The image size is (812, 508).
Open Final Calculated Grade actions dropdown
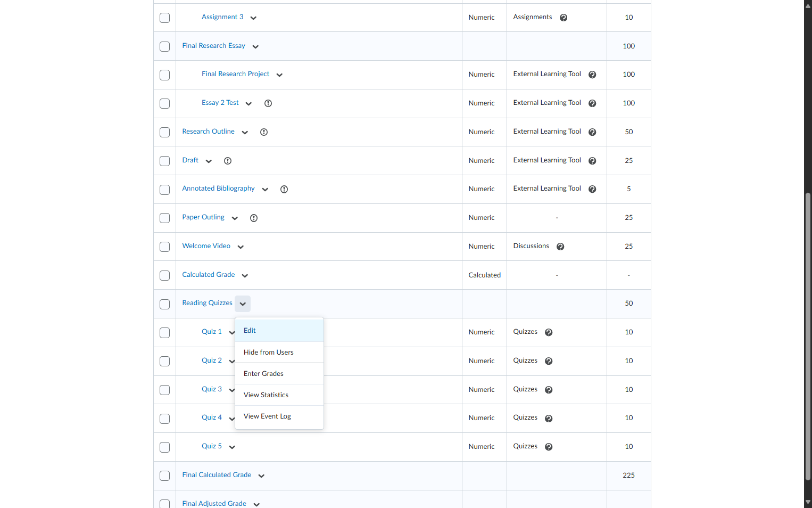261,476
